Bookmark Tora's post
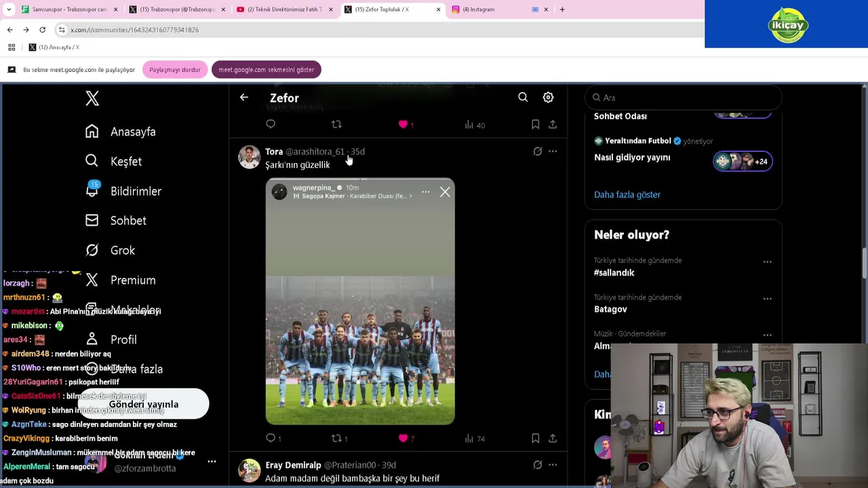The image size is (868, 488). 535,439
